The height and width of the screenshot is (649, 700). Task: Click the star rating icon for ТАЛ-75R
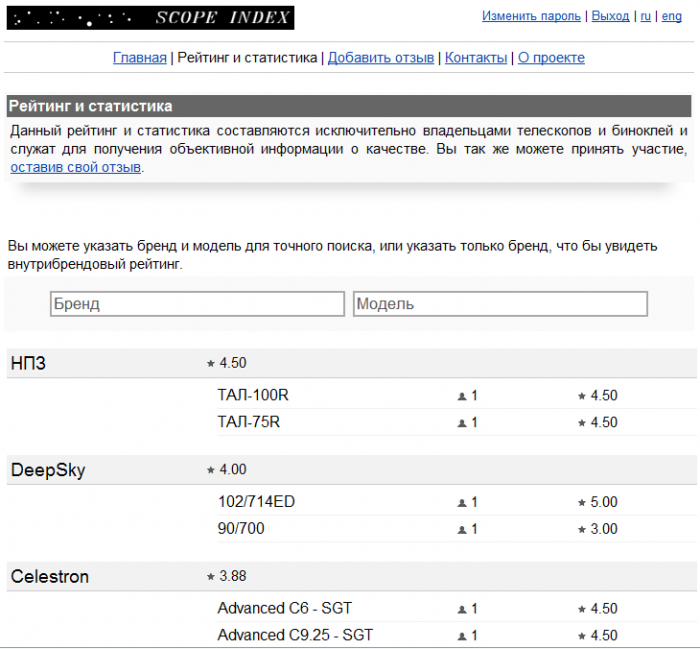[x=582, y=422]
